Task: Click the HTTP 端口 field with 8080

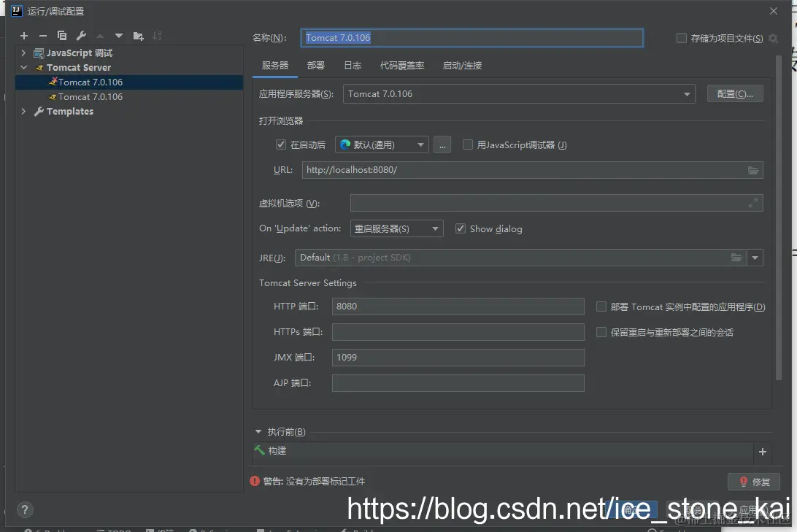Action: click(458, 307)
